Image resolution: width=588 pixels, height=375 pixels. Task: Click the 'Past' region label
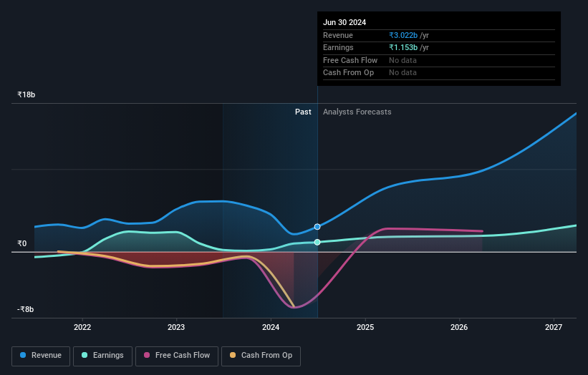[x=303, y=112]
